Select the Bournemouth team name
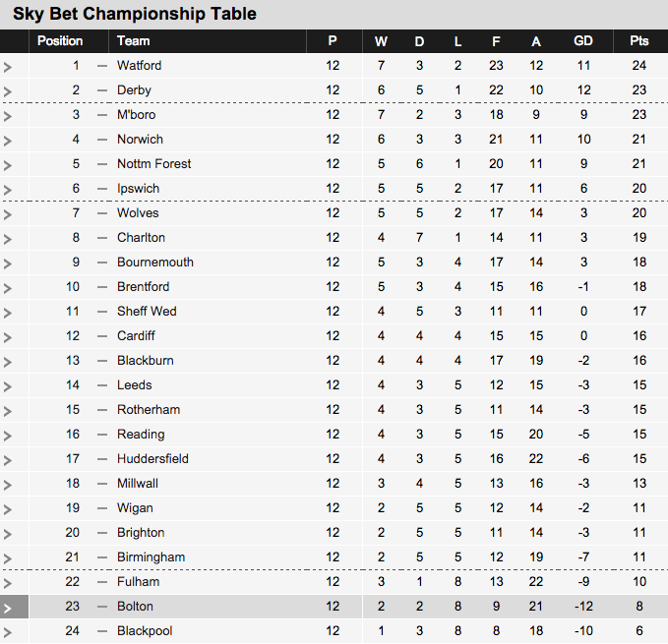 click(155, 263)
